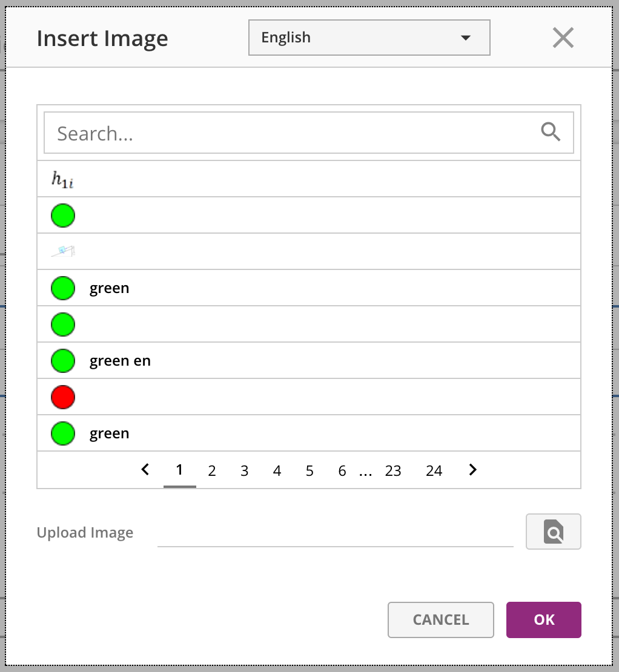The image size is (619, 672).
Task: Go to previous page of images
Action: [x=145, y=470]
